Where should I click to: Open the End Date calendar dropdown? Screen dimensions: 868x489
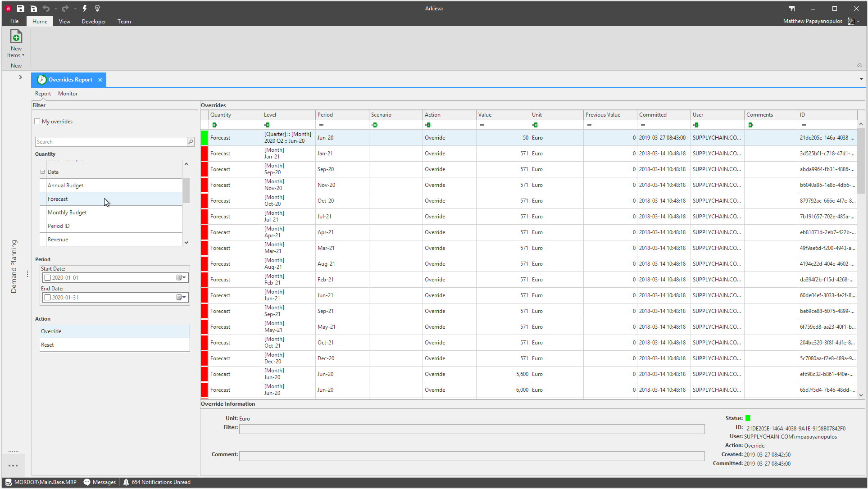(181, 298)
